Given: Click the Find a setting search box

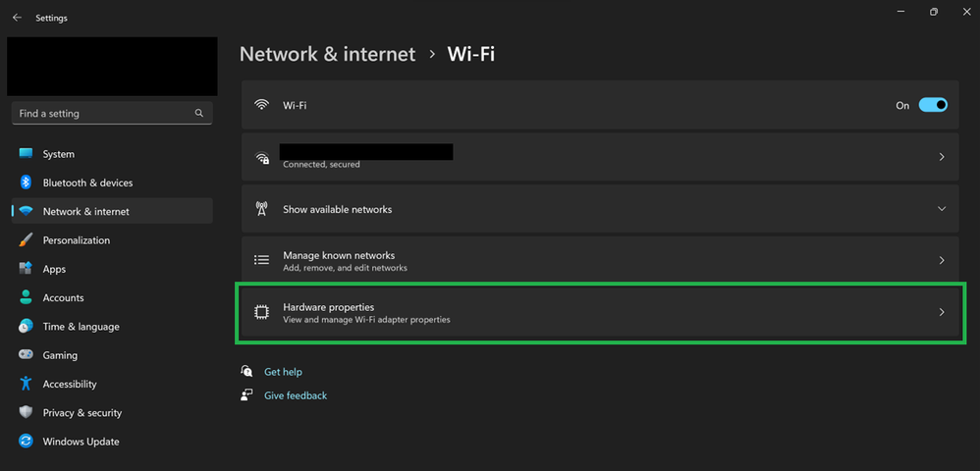Looking at the screenshot, I should click(103, 114).
